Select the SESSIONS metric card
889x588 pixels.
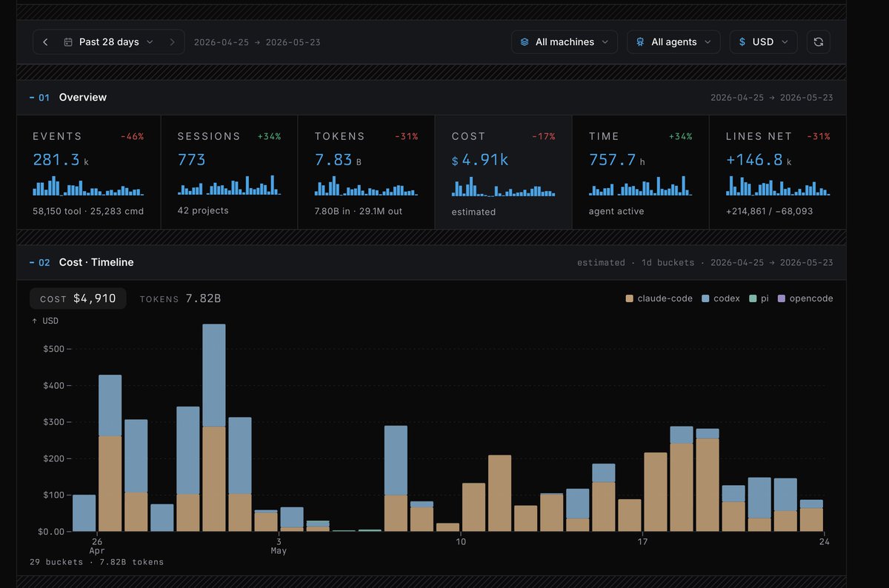(x=229, y=172)
